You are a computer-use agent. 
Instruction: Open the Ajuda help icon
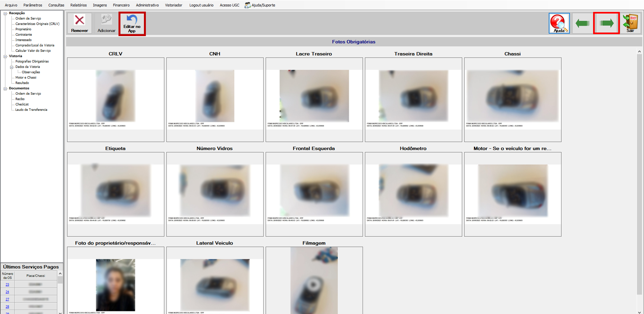(559, 23)
